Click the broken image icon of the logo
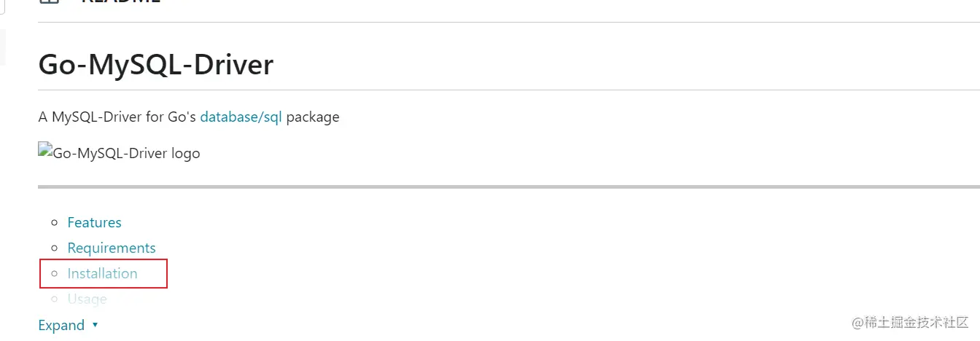 (x=45, y=152)
